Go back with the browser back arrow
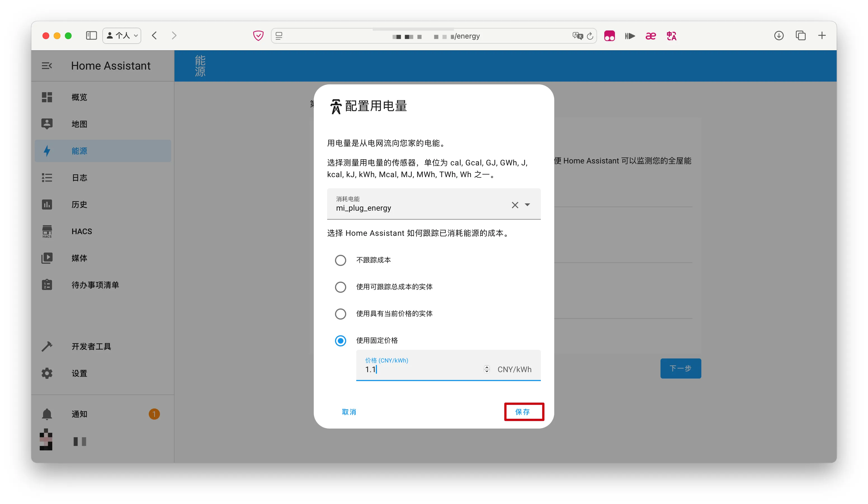Viewport: 868px width, 504px height. 154,35
